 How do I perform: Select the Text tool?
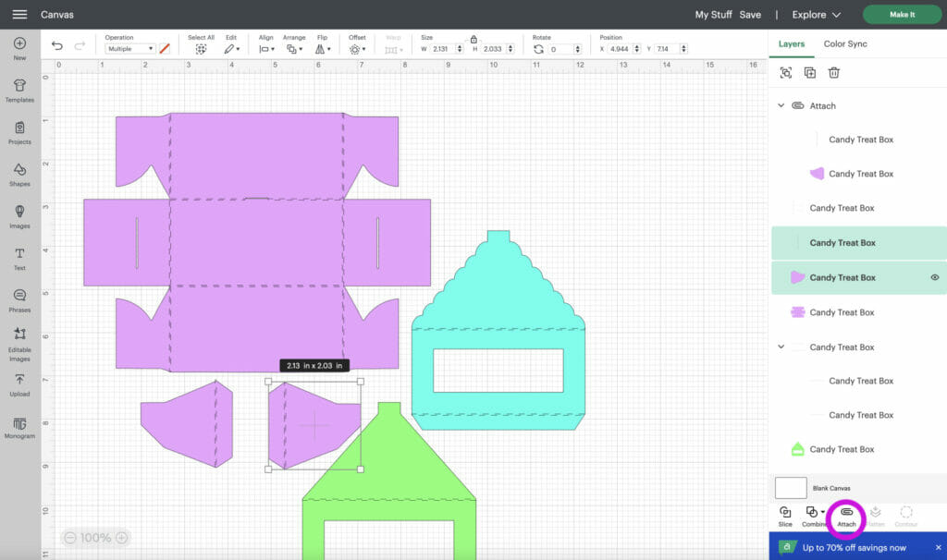click(x=19, y=257)
